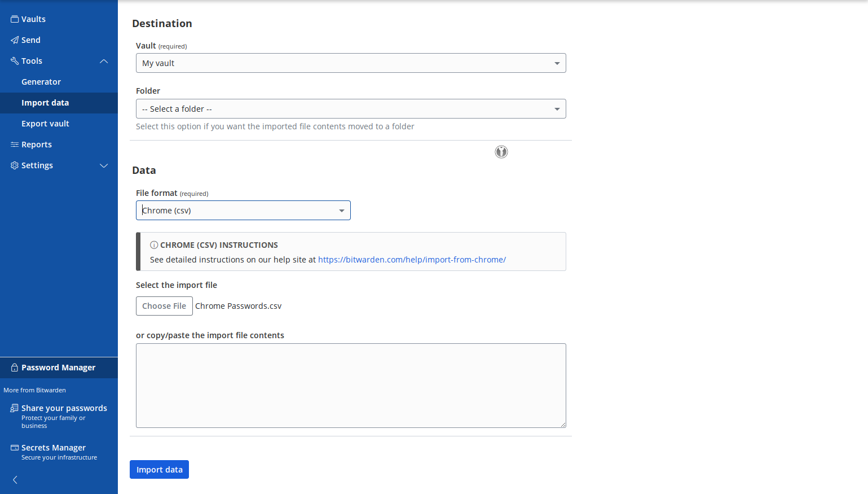
Task: Click the Send paper plane icon
Action: point(15,40)
